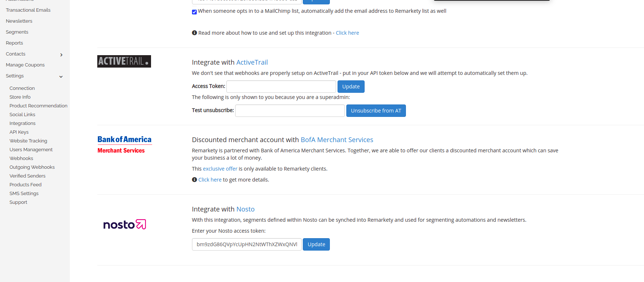Expand the Contacts submenu chevron
Viewport: 644px width, 282px height.
61,55
